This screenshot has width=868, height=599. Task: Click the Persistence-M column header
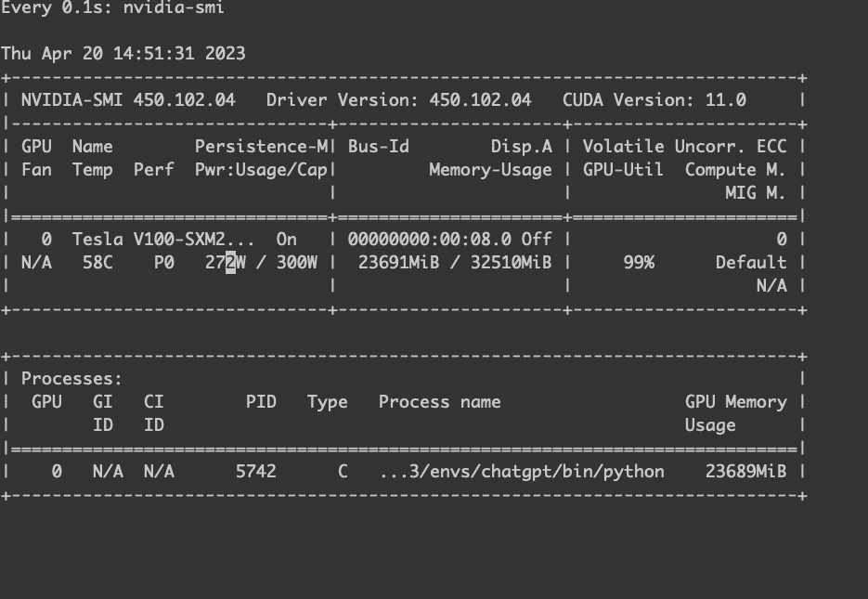(261, 147)
